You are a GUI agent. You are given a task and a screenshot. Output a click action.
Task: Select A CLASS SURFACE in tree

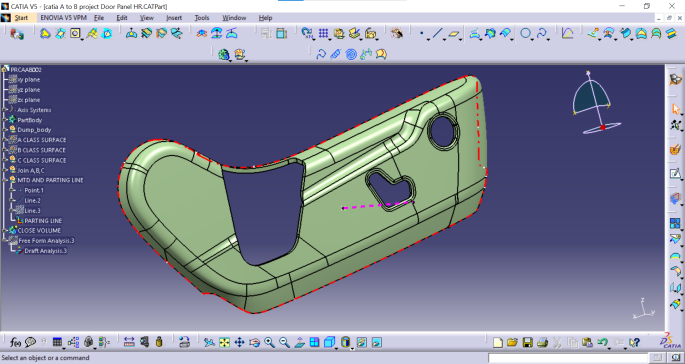pyautogui.click(x=42, y=140)
